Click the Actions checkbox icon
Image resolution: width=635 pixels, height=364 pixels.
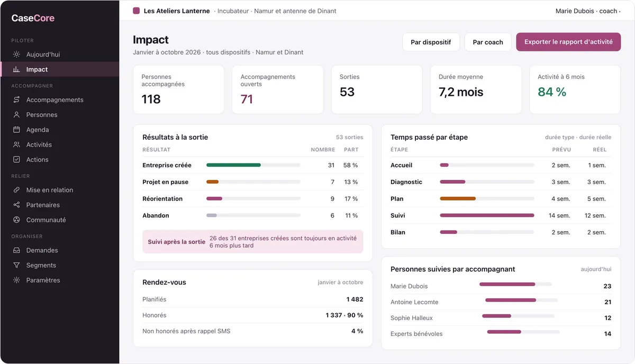coord(16,159)
